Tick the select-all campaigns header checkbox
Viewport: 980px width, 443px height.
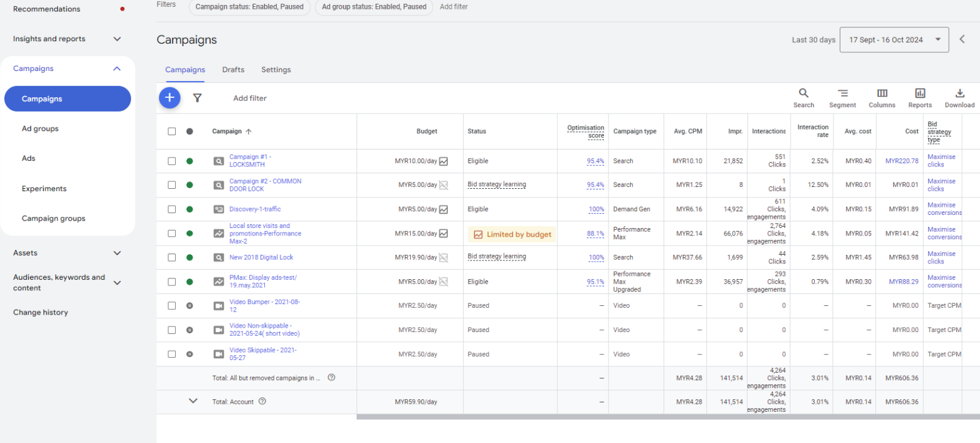(x=171, y=131)
